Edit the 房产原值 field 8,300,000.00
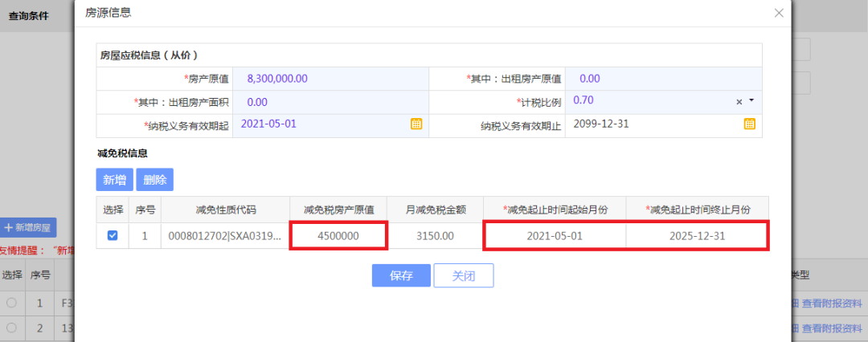Viewport: 868px width, 342px height. [x=331, y=79]
